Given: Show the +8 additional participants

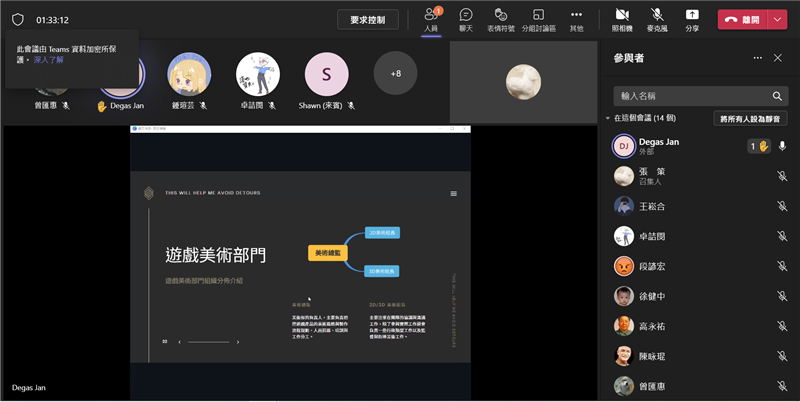Looking at the screenshot, I should [x=395, y=74].
